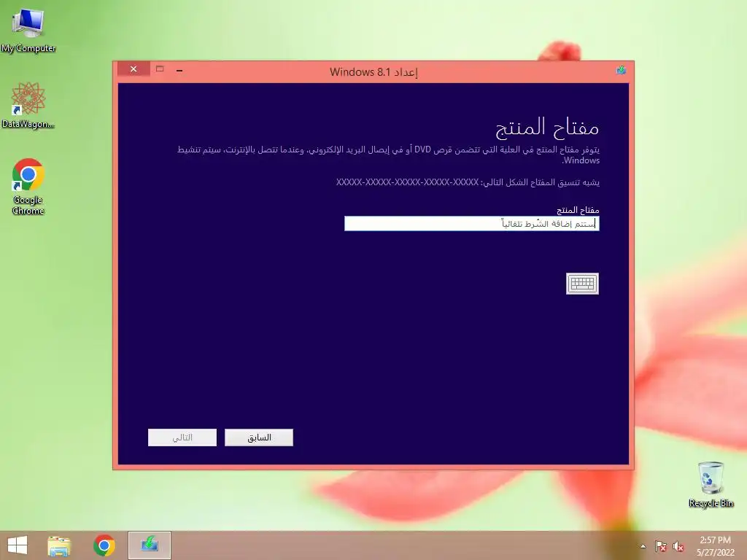Click the XXXXX-XXXXX key format text
Screen dimensions: 747x560
tap(407, 182)
